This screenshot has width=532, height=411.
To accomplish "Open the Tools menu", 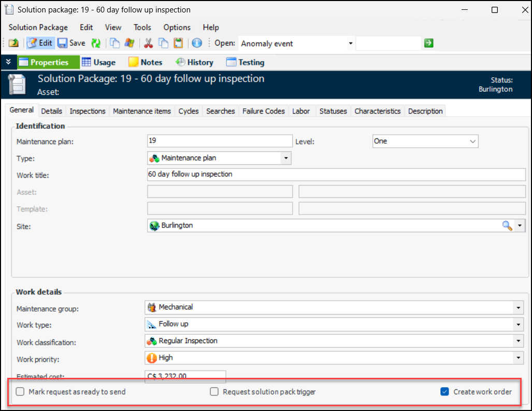I will pos(142,27).
